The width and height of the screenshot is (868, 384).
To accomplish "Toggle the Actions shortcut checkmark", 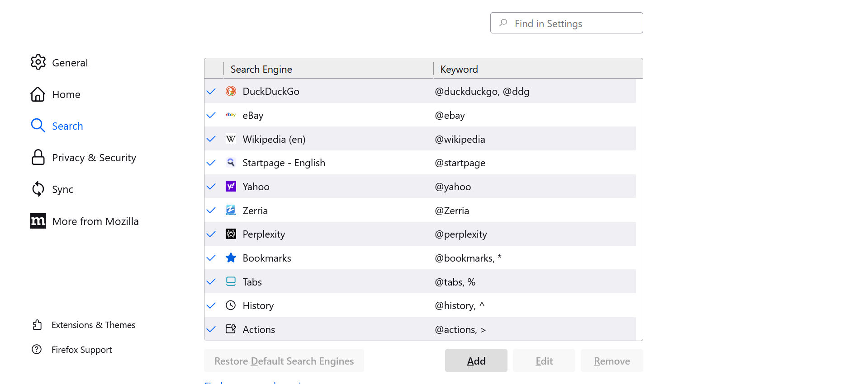I will [211, 329].
